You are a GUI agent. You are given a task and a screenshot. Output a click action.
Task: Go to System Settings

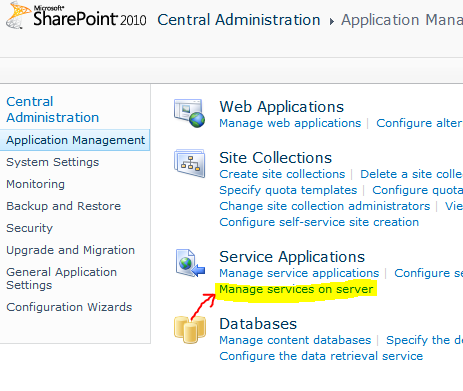tap(53, 162)
